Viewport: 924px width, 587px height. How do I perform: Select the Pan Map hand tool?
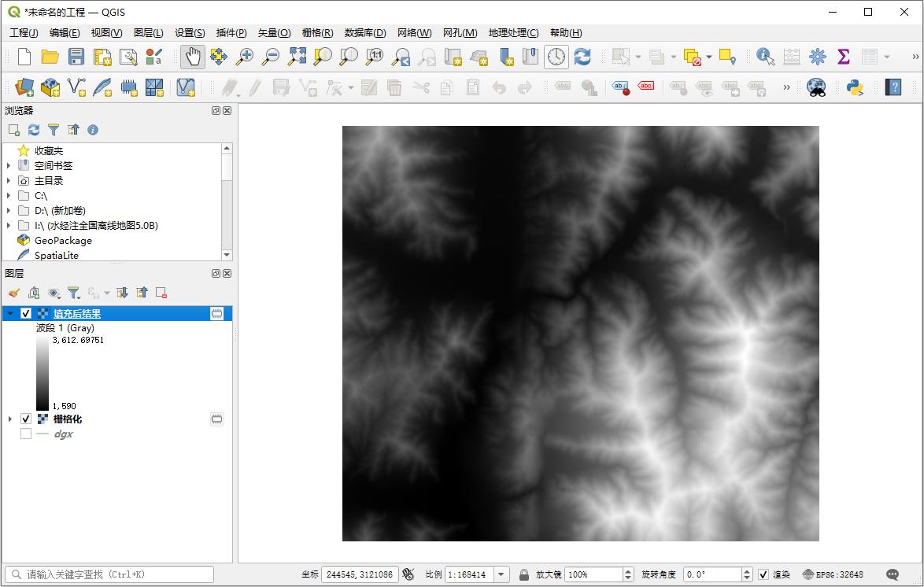click(193, 57)
